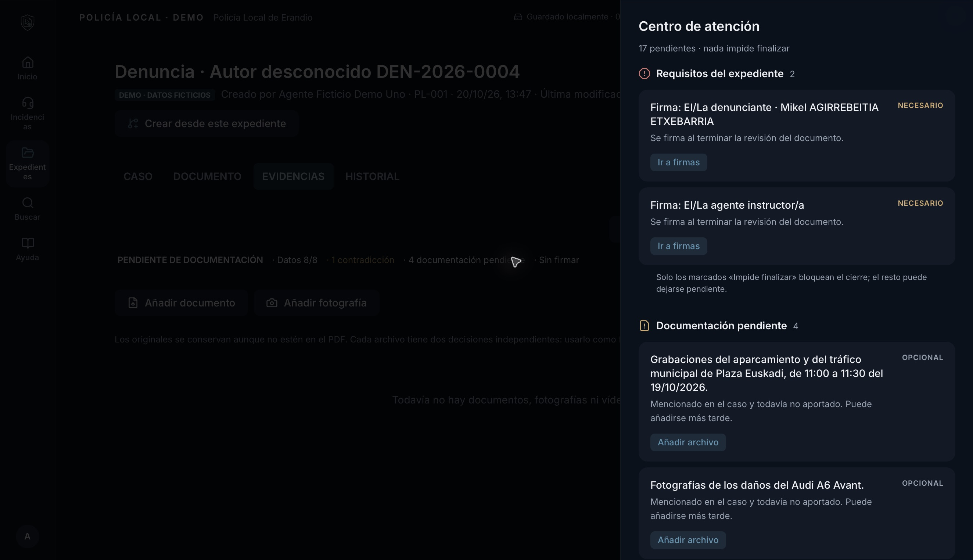Image resolution: width=973 pixels, height=560 pixels.
Task: Switch to the DOCUMENTO tab
Action: [x=207, y=176]
